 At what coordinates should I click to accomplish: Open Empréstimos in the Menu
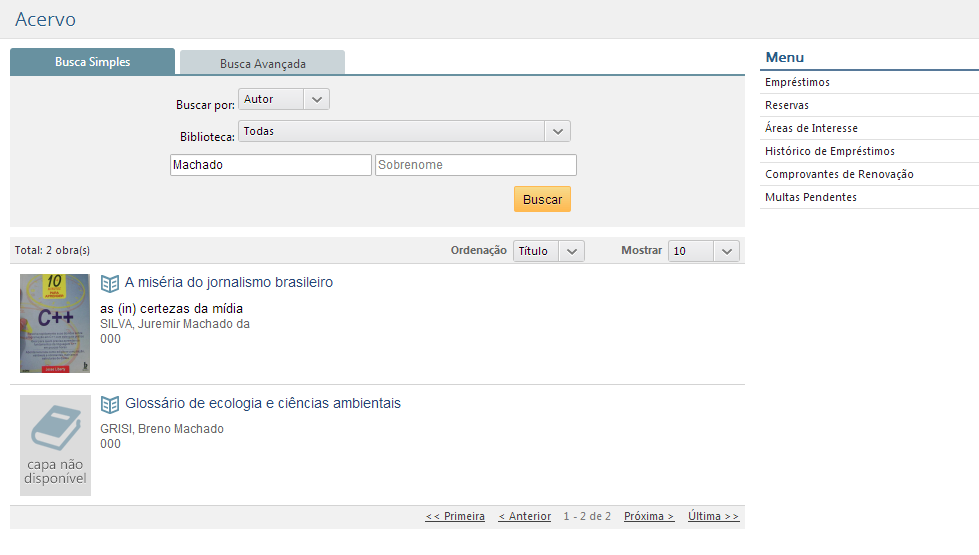(797, 82)
